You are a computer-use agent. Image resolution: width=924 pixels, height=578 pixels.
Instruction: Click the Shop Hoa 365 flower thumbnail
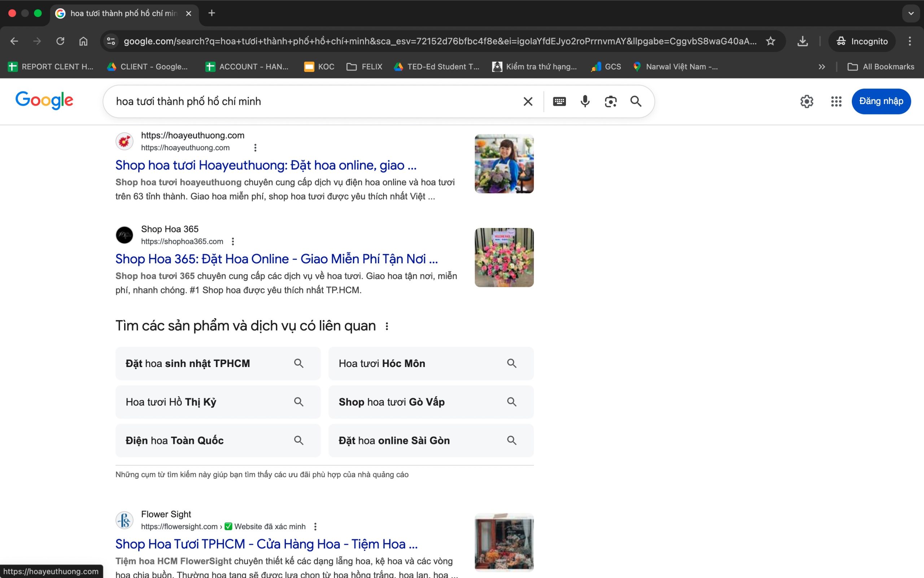(x=504, y=257)
